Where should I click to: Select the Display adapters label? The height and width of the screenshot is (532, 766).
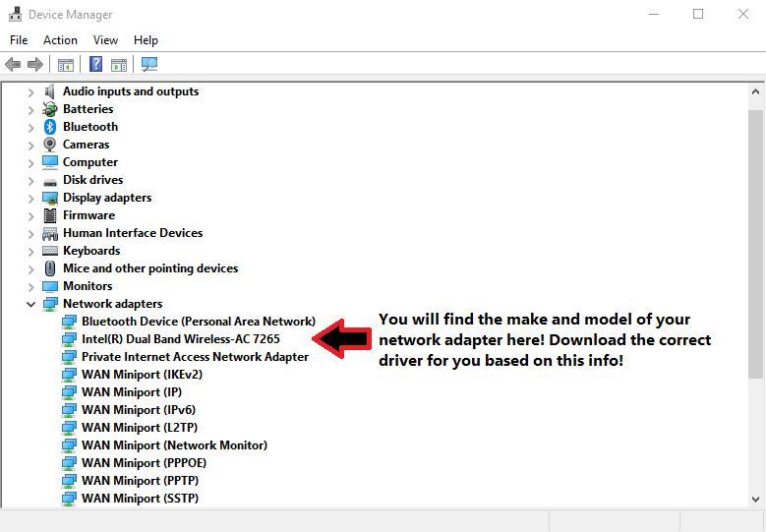pyautogui.click(x=107, y=198)
